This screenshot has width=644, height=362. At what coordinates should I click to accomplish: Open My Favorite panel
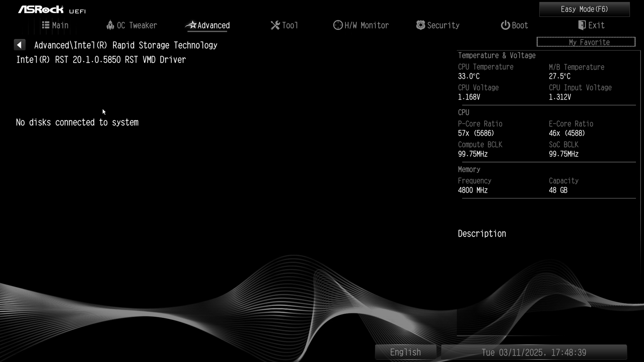pos(586,42)
